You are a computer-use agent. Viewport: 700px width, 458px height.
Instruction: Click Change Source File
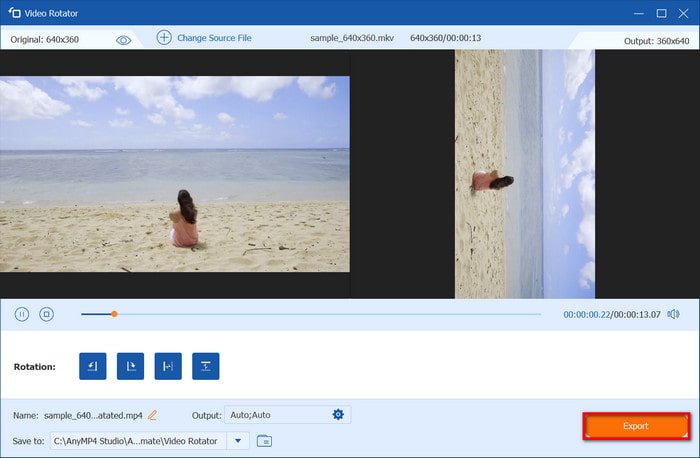pyautogui.click(x=214, y=38)
